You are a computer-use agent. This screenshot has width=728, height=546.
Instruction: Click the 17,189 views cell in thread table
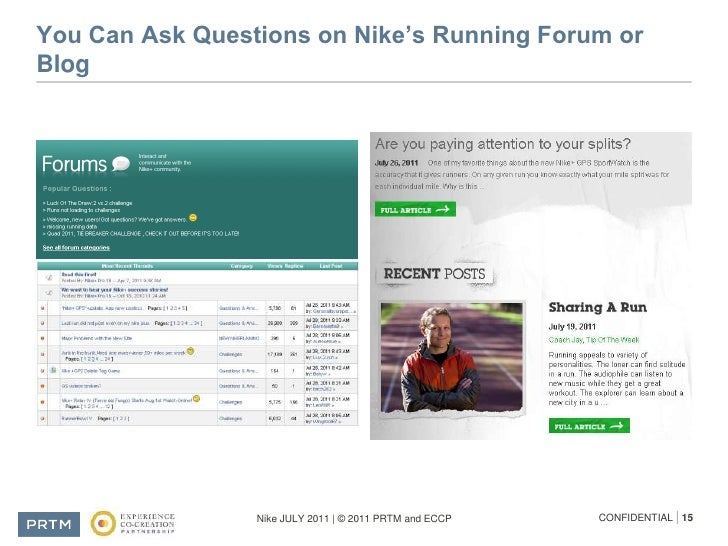coord(274,354)
